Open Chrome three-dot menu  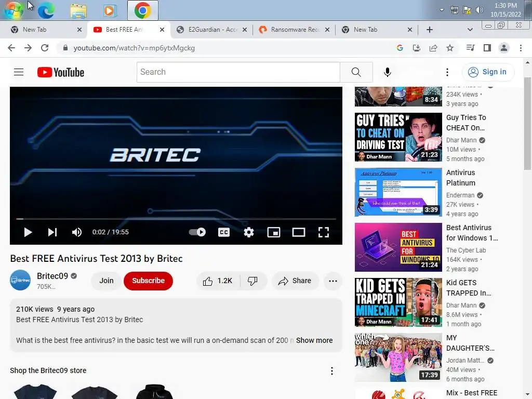(x=521, y=48)
